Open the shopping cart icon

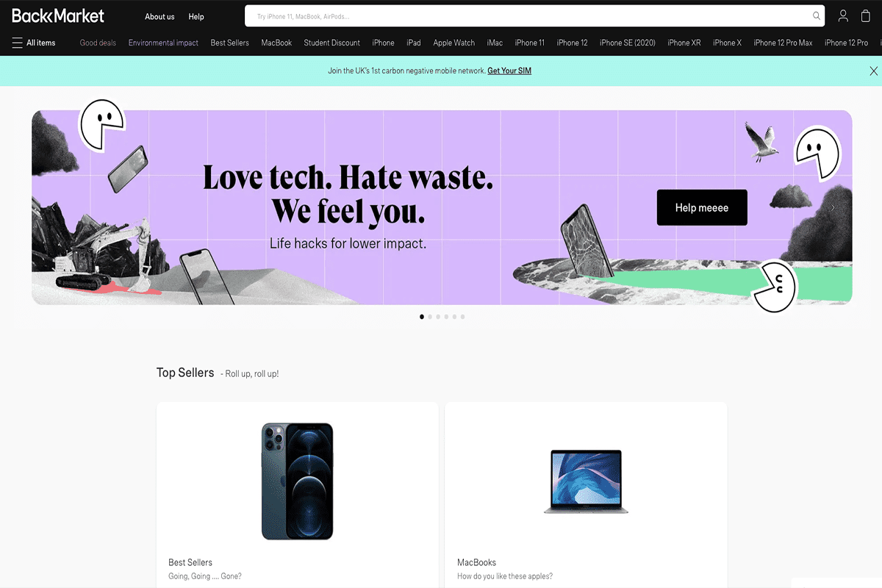coord(866,15)
